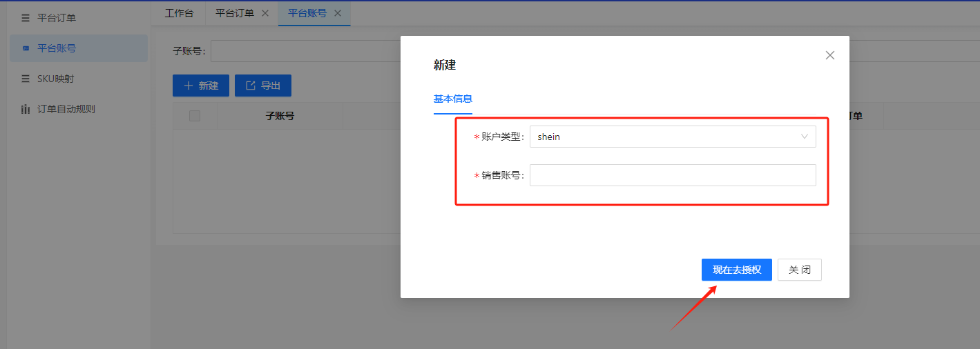Click the plus icon on 新建 button
The image size is (980, 349).
click(x=188, y=86)
